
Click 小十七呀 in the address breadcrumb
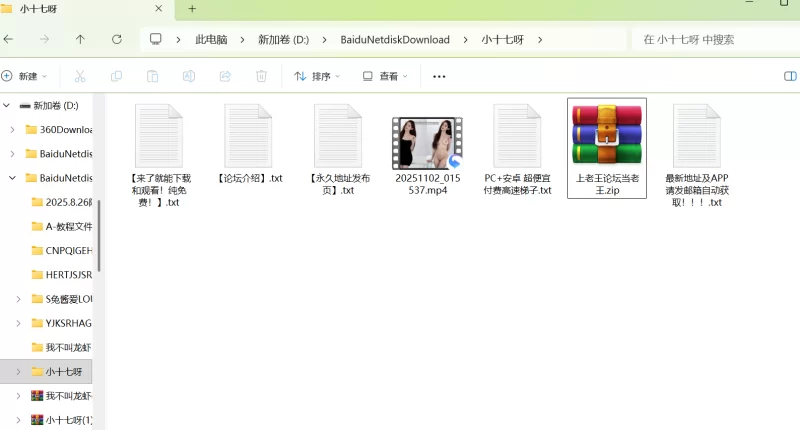(x=503, y=39)
